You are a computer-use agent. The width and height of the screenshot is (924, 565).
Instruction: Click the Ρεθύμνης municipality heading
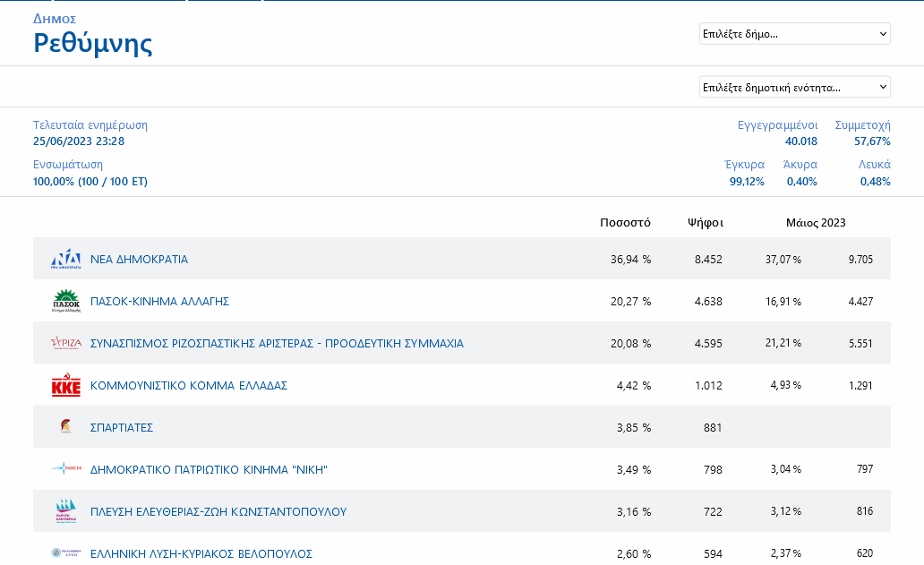pyautogui.click(x=93, y=43)
